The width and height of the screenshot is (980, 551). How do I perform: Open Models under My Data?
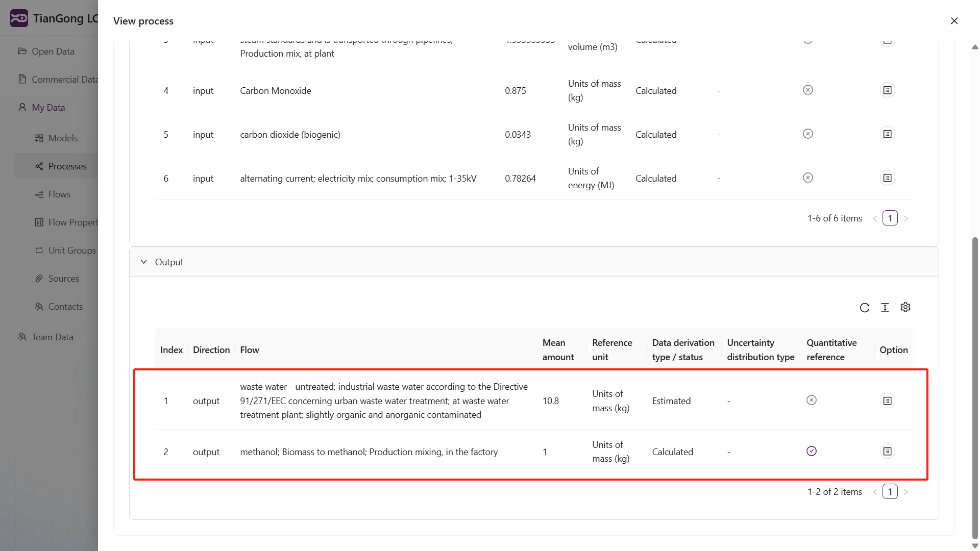(x=63, y=138)
